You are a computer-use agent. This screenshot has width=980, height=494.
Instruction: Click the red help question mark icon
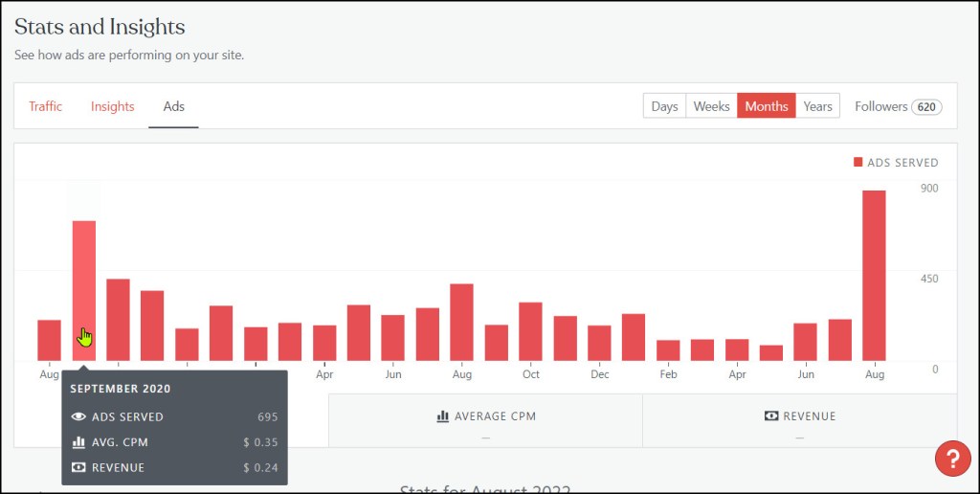point(952,459)
